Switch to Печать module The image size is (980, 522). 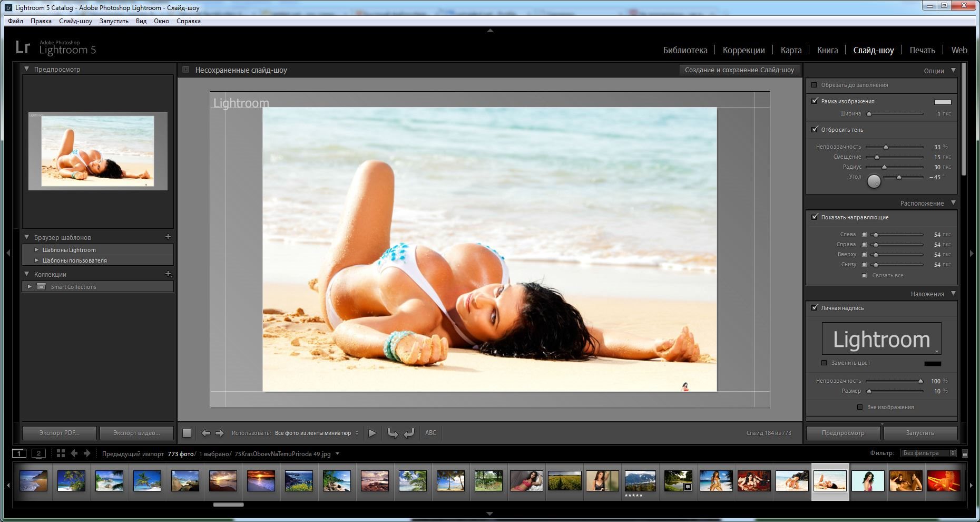point(922,50)
